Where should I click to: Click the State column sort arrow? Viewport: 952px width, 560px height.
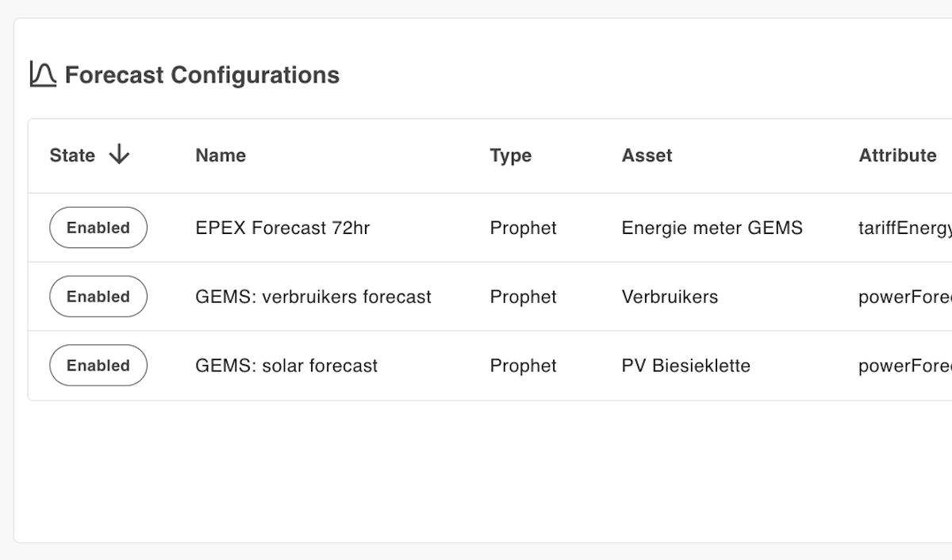click(119, 155)
